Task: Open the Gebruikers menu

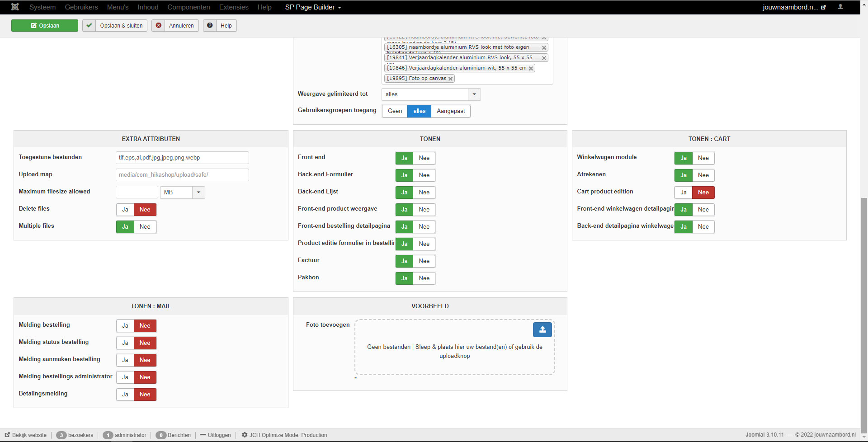Action: 81,7
